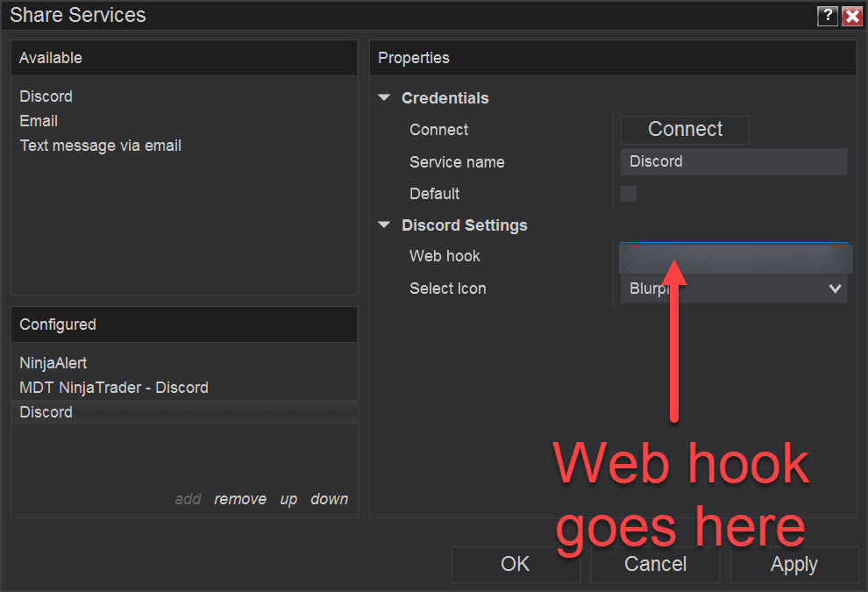The image size is (868, 592).
Task: Click the Connect property label
Action: [x=439, y=130]
